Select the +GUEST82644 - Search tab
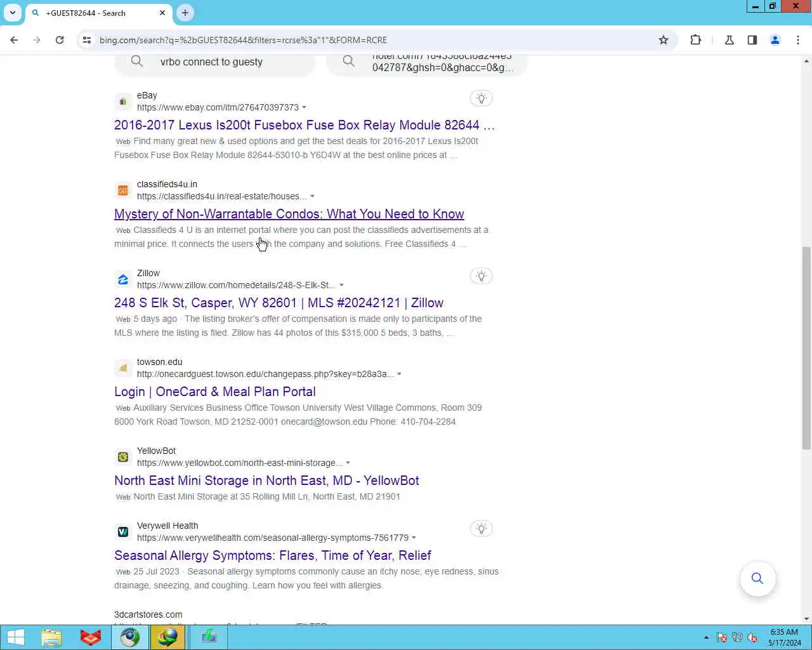Image resolution: width=812 pixels, height=650 pixels. (98, 13)
